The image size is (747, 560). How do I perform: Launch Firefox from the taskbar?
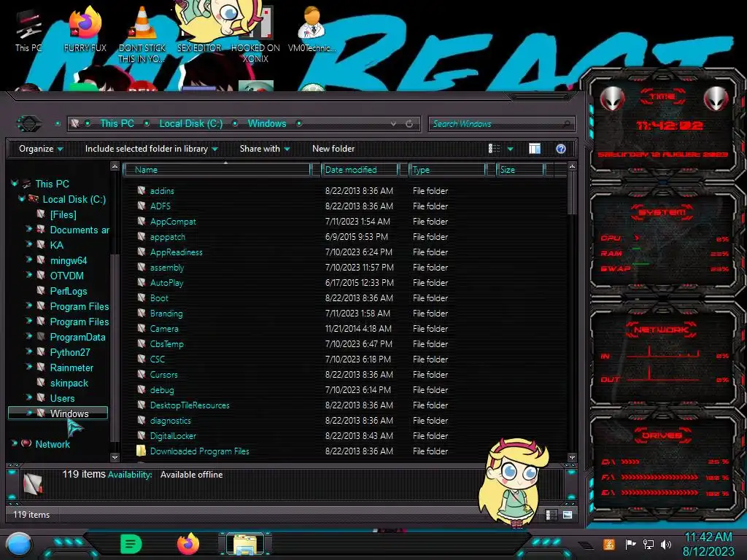188,544
